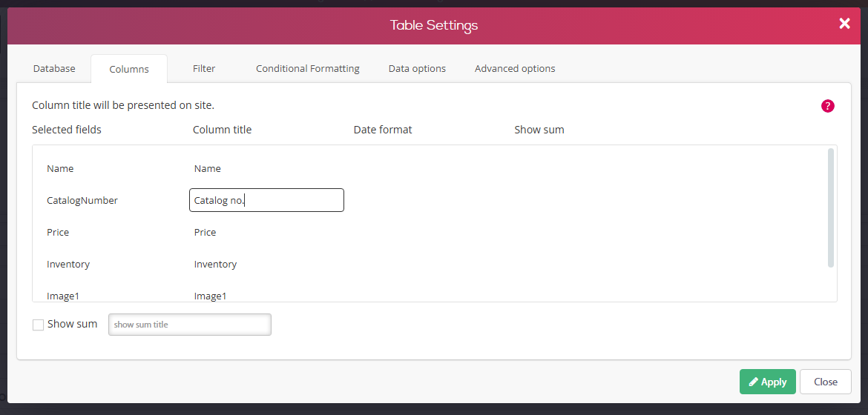Select the Columns tab

point(129,69)
